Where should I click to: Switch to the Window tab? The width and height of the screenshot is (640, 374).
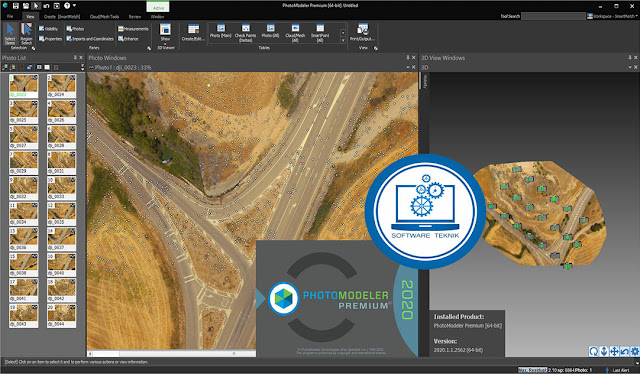pyautogui.click(x=157, y=17)
